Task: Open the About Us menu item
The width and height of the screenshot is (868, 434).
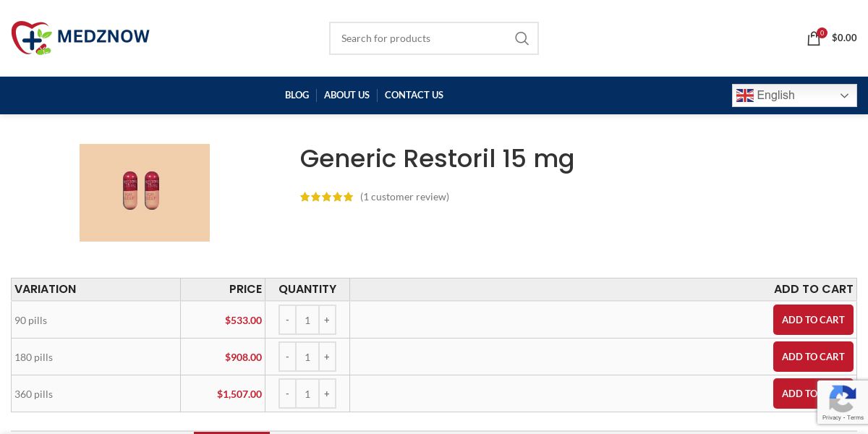Action: coord(346,95)
